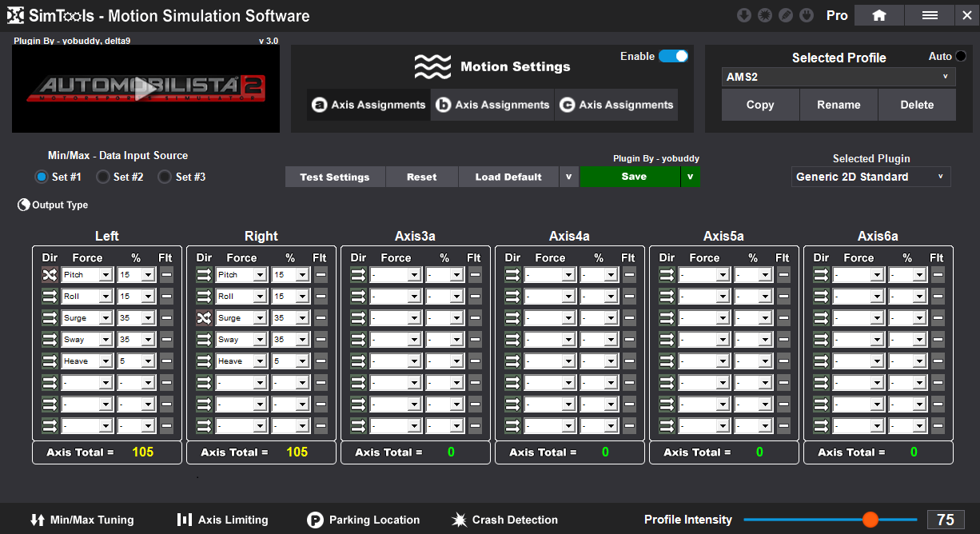Click the down-arrow status icon near Pro
This screenshot has width=980, height=534.
[744, 15]
